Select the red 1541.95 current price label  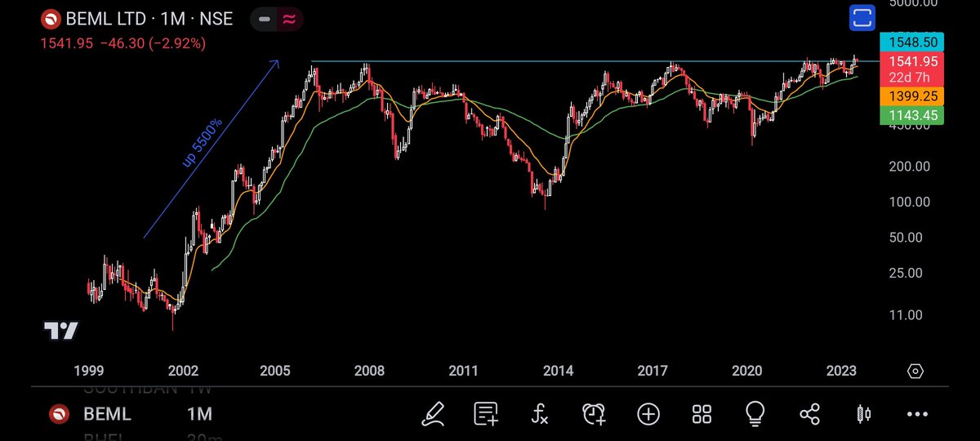(911, 69)
